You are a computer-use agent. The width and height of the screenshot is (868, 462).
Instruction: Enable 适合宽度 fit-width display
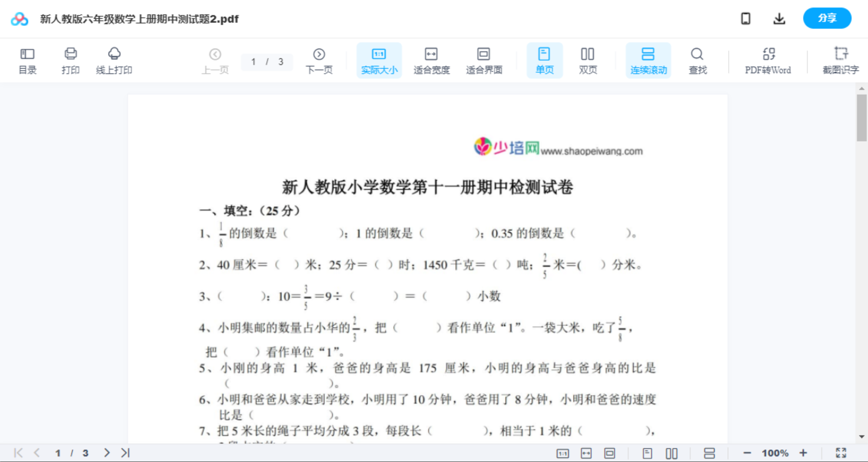coord(431,59)
